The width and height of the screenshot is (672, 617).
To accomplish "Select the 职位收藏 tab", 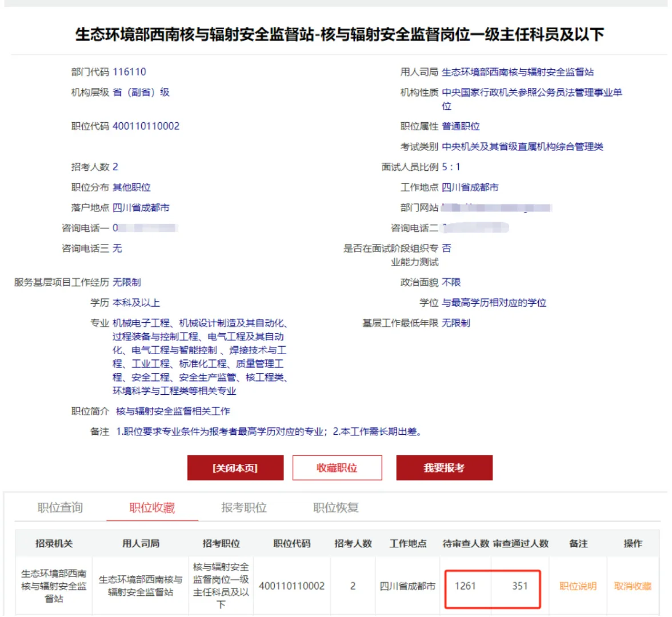I will click(x=152, y=508).
